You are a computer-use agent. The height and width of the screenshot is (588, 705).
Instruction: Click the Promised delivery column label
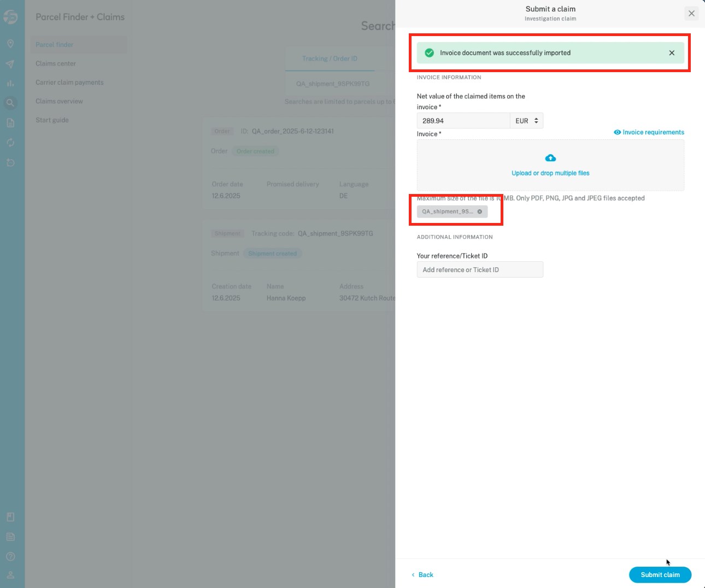[292, 184]
